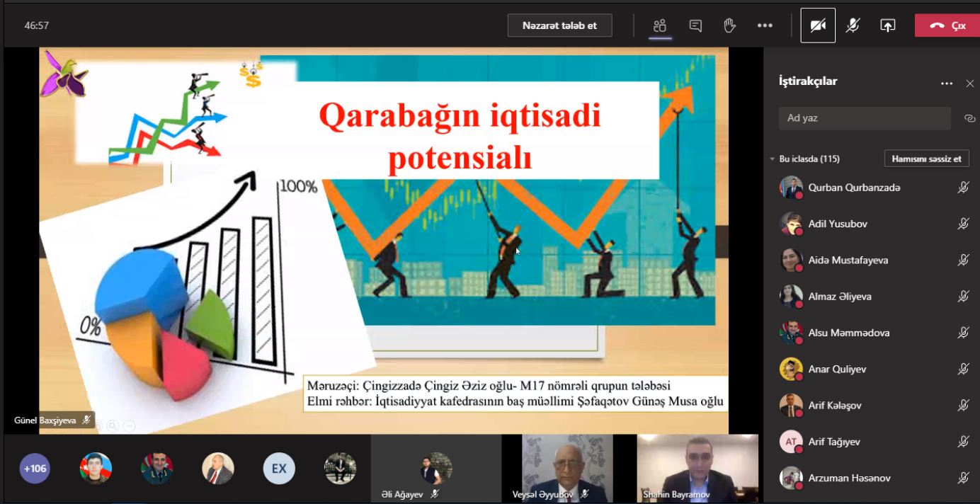This screenshot has height=504, width=980.
Task: Open the share content tray
Action: [887, 25]
